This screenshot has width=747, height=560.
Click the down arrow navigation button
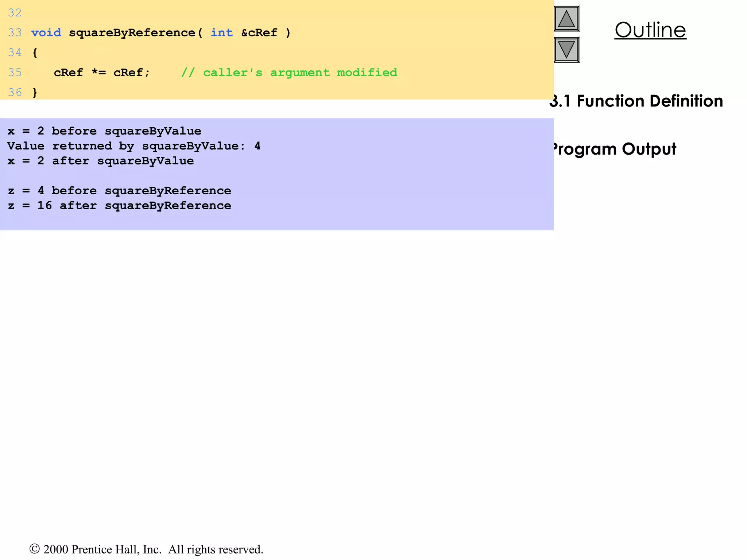(566, 50)
